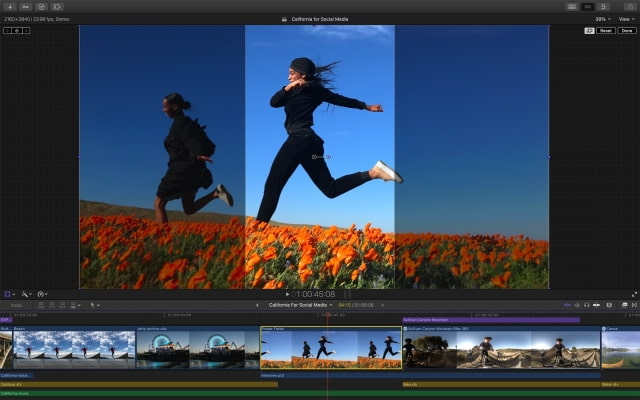
Task: Expand the Select tool arrow dropdown
Action: tap(94, 305)
